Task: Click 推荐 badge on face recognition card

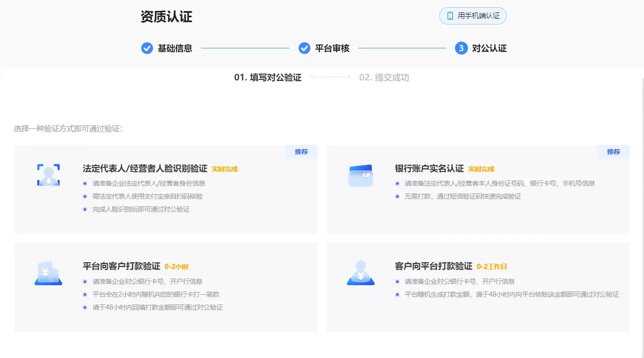Action: (301, 152)
